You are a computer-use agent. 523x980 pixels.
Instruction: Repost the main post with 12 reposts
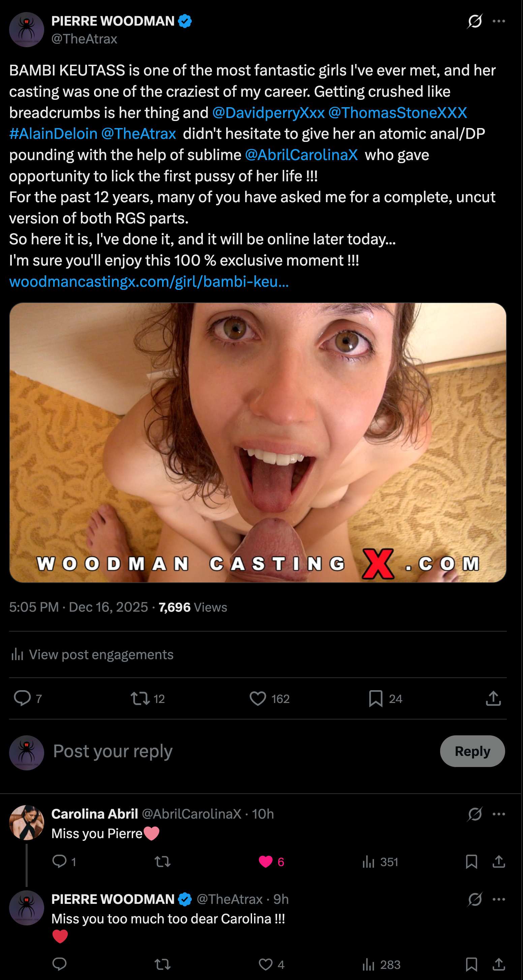pos(141,699)
